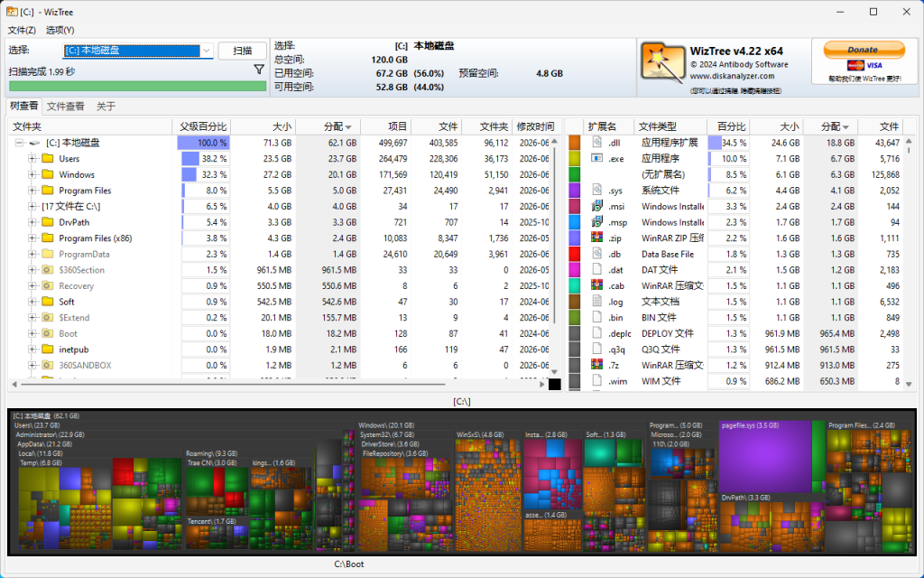924x578 pixels.
Task: Sort folders by 分配 column header
Action: coord(328,126)
